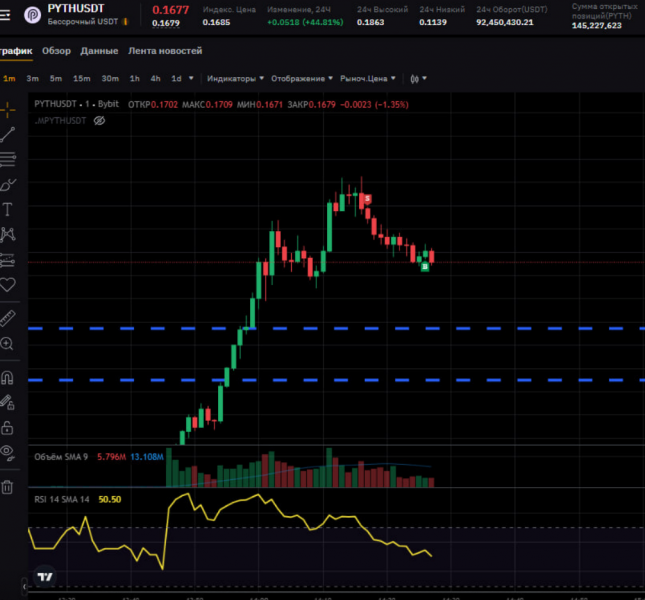Viewport: 645px width, 600px height.
Task: Click the open interest value 145,227,623
Action: tap(596, 25)
